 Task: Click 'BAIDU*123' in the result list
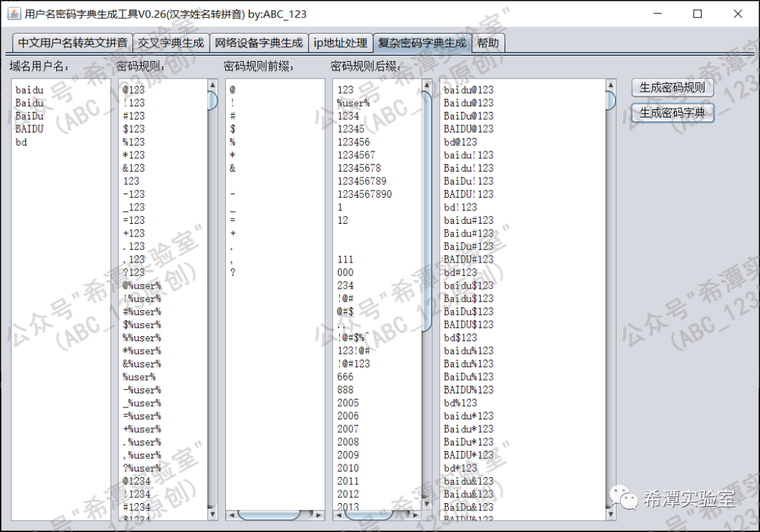coord(469,455)
